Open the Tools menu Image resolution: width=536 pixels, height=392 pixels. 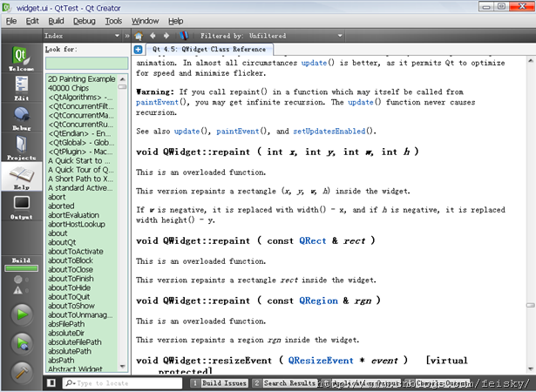pyautogui.click(x=113, y=21)
